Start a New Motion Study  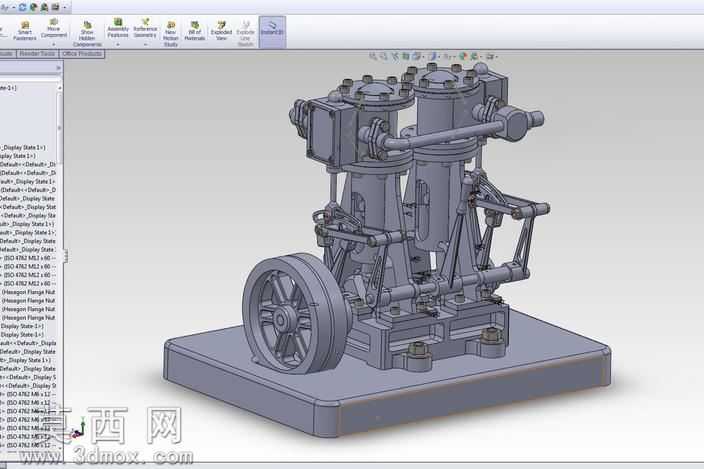tap(171, 33)
